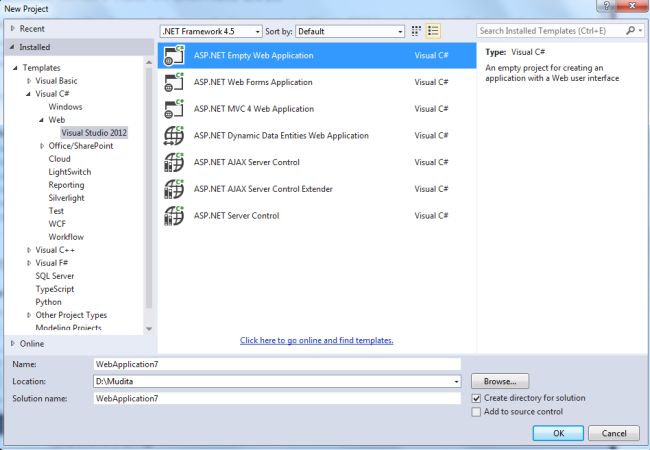
Task: Collapse the Web node arrow
Action: click(x=41, y=120)
